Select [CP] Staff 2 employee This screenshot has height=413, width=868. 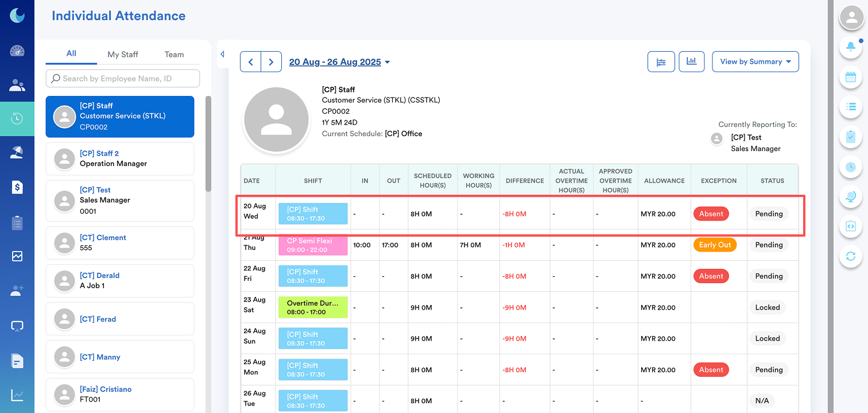click(x=120, y=159)
